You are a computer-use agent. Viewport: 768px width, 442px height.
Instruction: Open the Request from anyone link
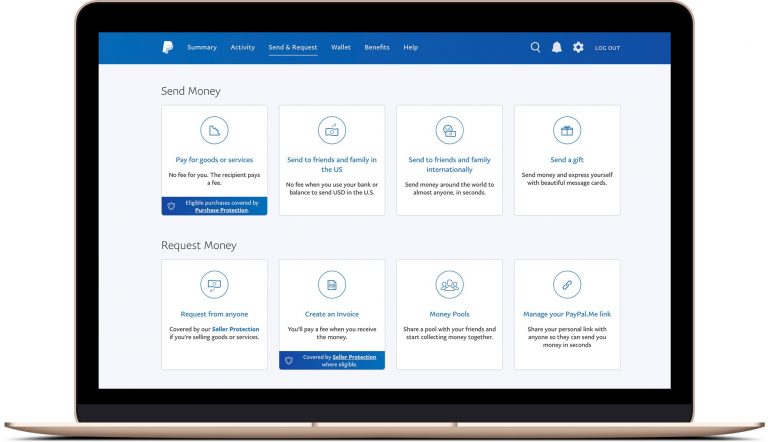pos(214,314)
